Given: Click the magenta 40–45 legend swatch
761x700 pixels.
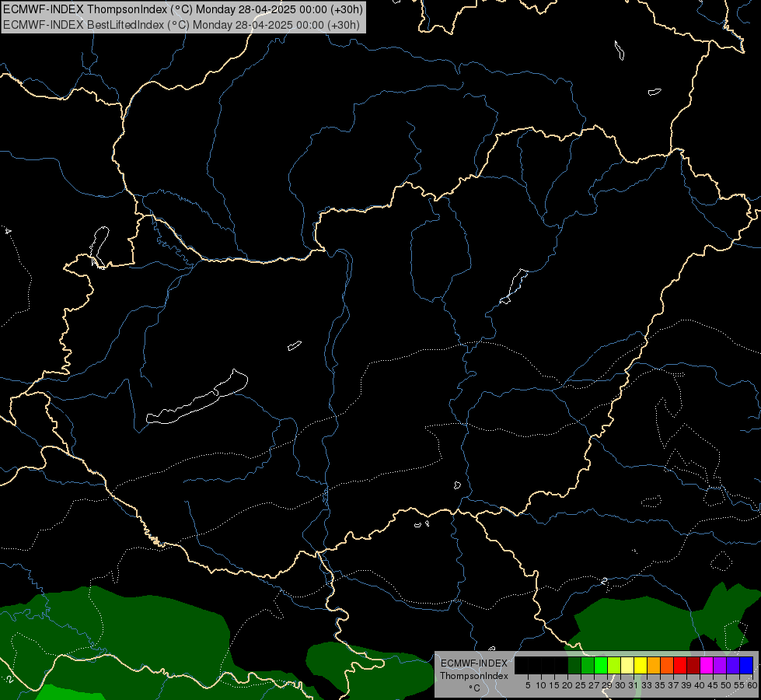Looking at the screenshot, I should click(707, 665).
